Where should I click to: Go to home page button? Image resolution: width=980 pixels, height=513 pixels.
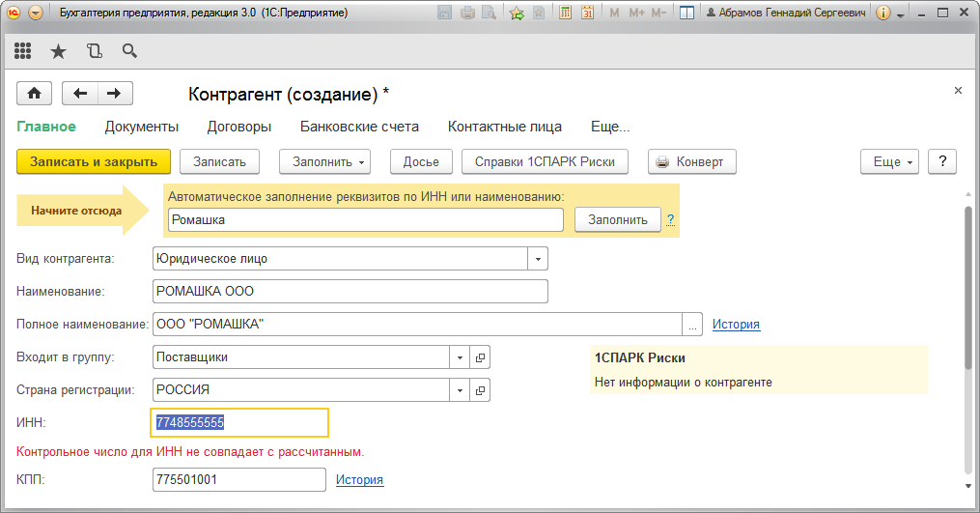tap(35, 94)
